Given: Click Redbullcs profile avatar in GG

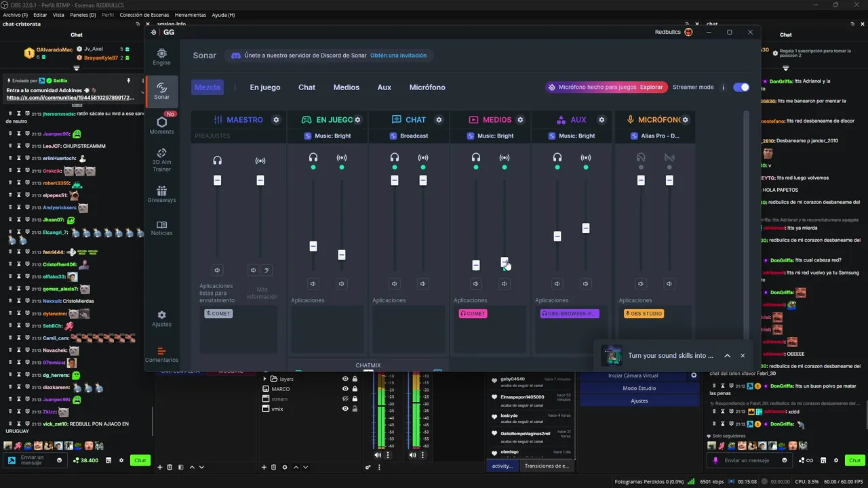Looking at the screenshot, I should [688, 32].
